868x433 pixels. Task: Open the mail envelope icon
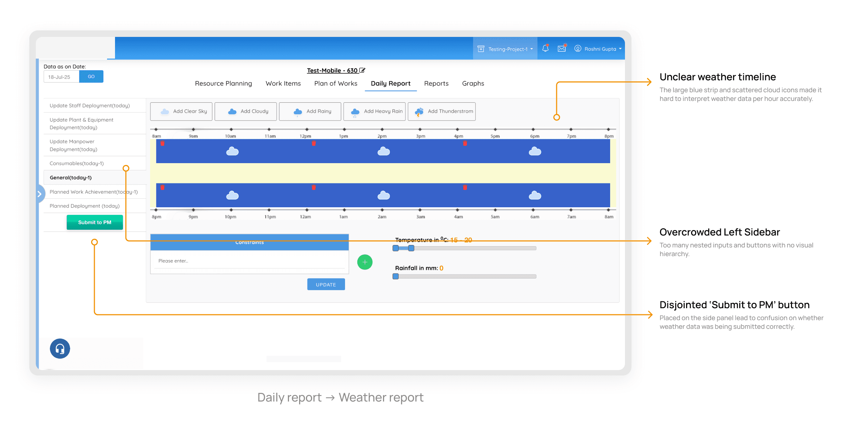coord(562,48)
